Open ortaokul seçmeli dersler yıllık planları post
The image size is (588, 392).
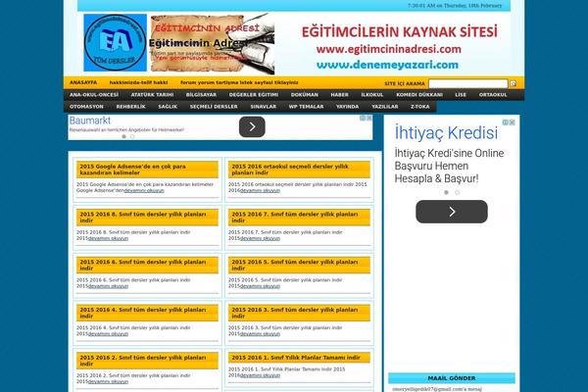pyautogui.click(x=289, y=170)
